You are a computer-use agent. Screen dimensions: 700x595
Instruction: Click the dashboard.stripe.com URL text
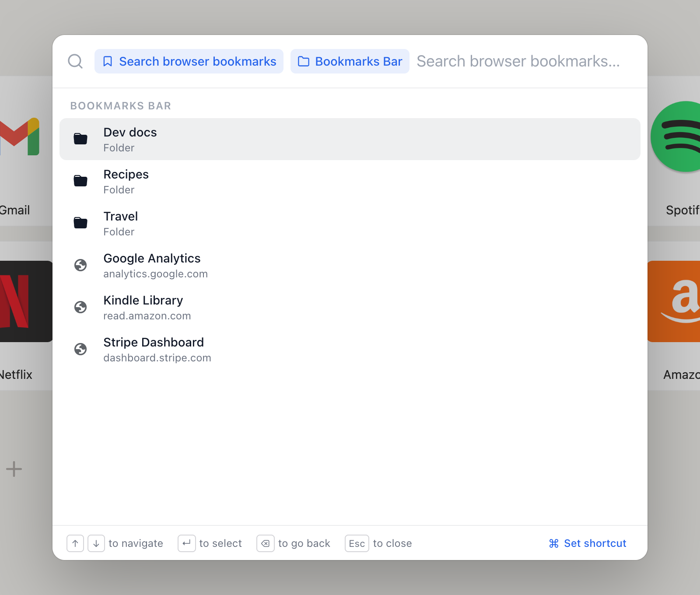pyautogui.click(x=157, y=358)
